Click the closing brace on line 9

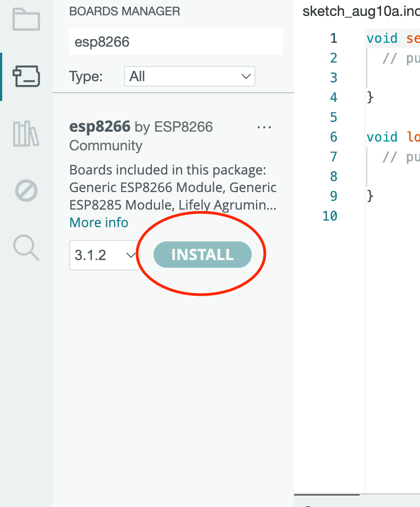pos(370,196)
